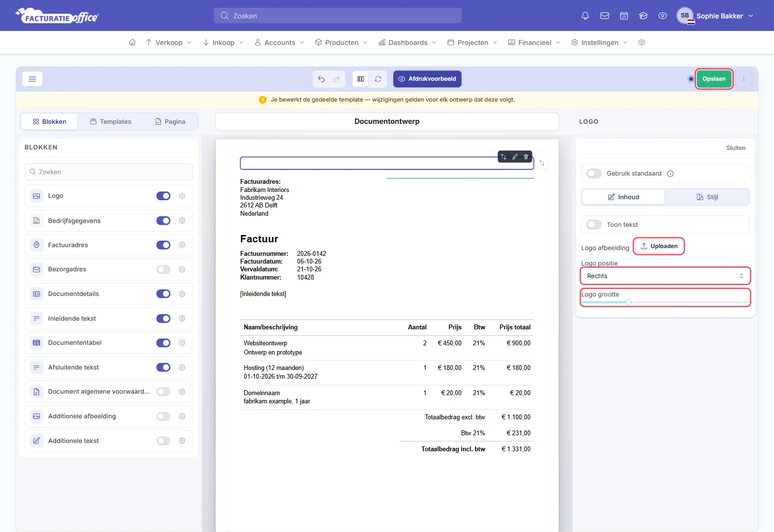Disable the Inleidende tekst block
774x532 pixels.
164,318
